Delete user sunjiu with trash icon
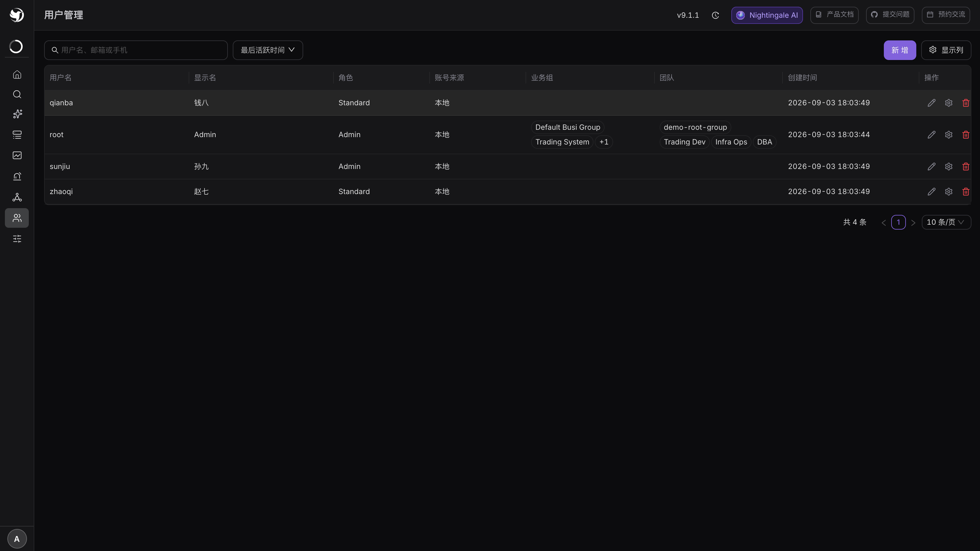 pos(966,167)
